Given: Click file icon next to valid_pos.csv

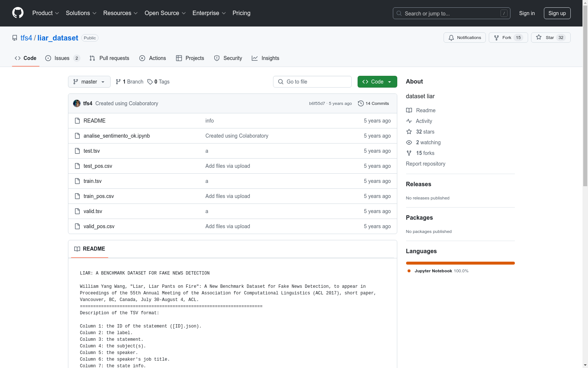Looking at the screenshot, I should point(77,226).
